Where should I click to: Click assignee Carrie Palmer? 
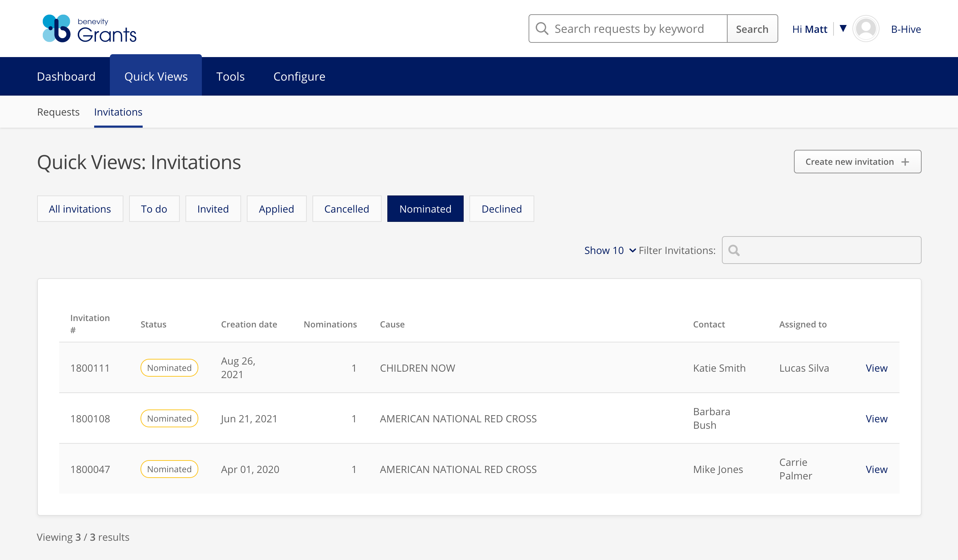(796, 469)
